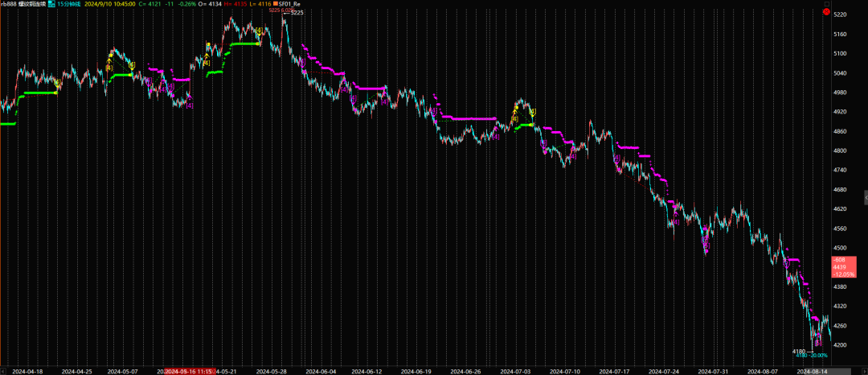The width and height of the screenshot is (868, 375).
Task: Open the 15分钟线 period selector
Action: [75, 4]
